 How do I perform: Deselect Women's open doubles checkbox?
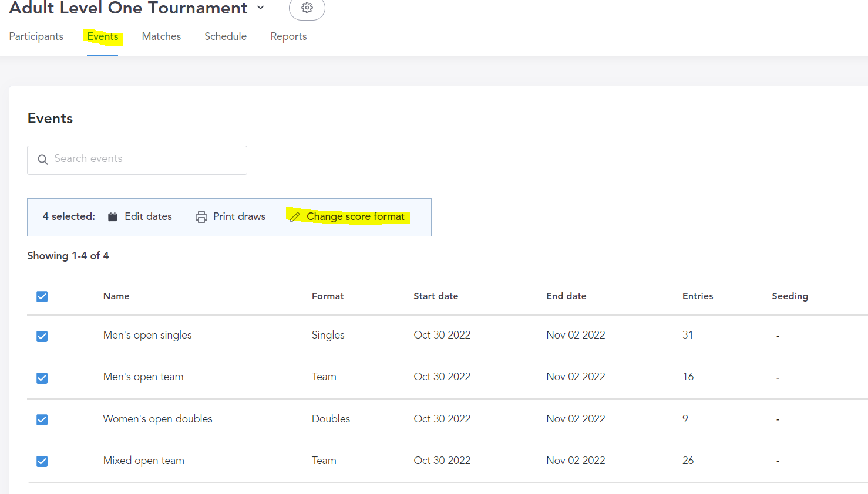coord(42,419)
